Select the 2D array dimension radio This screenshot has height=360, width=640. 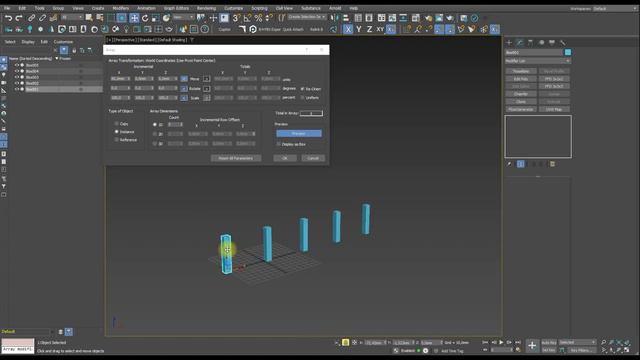[x=155, y=134]
